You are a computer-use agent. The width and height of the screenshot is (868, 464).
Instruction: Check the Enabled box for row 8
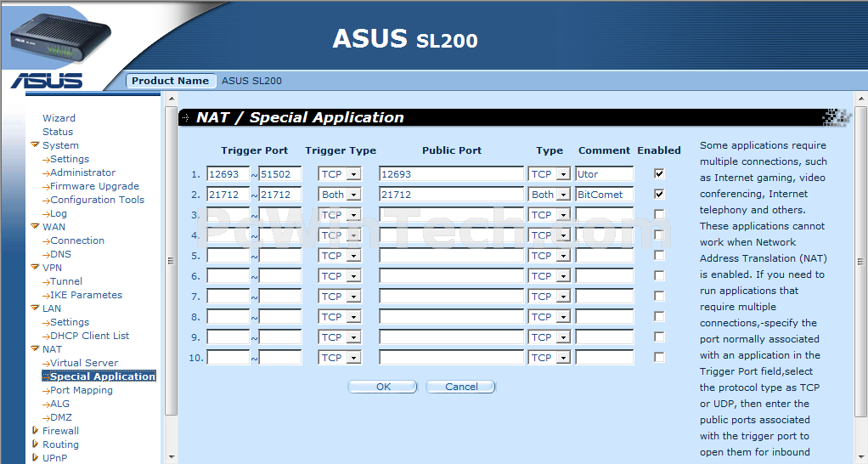coord(659,316)
